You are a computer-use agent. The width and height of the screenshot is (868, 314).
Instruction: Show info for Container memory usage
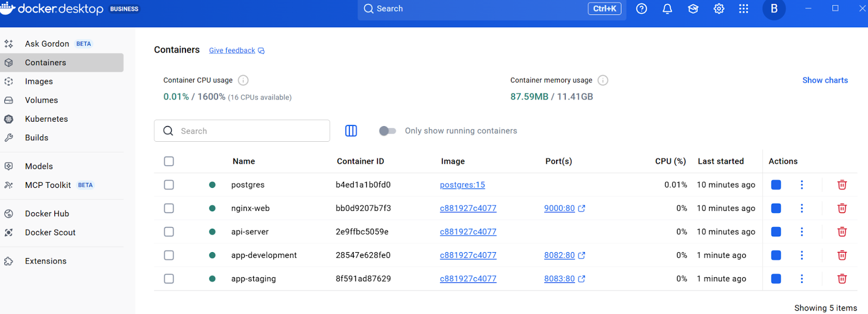[603, 80]
